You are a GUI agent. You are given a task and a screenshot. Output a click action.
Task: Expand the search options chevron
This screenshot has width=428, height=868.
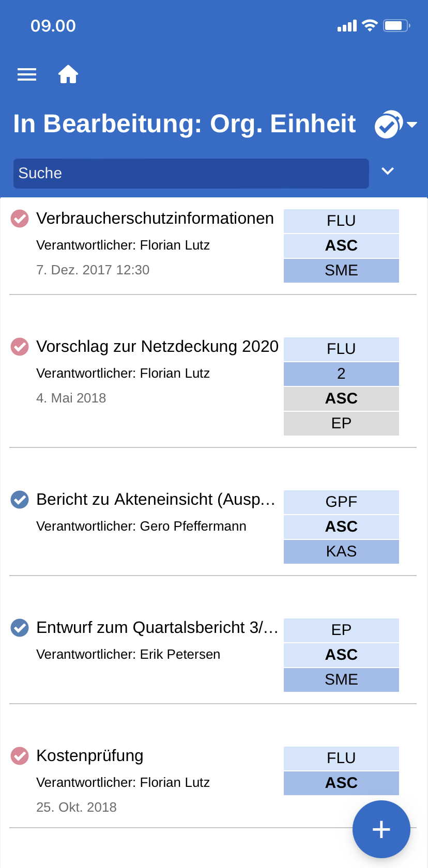tap(388, 172)
